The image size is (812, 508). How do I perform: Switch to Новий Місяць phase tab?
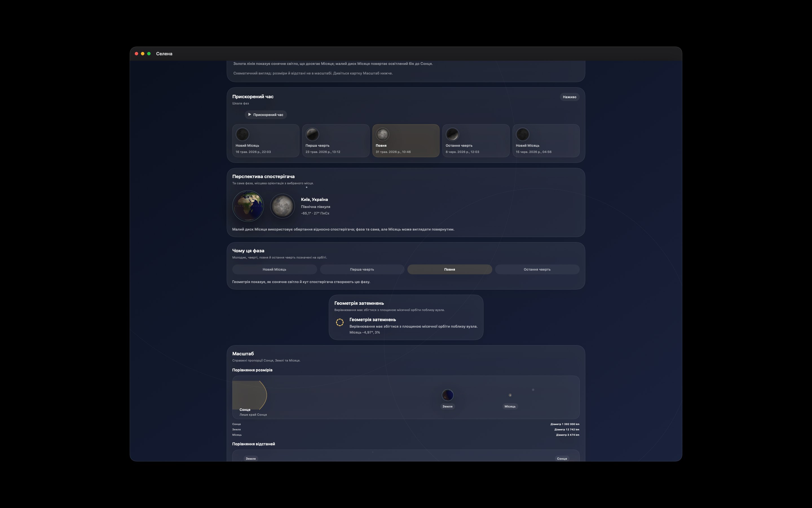pos(274,270)
